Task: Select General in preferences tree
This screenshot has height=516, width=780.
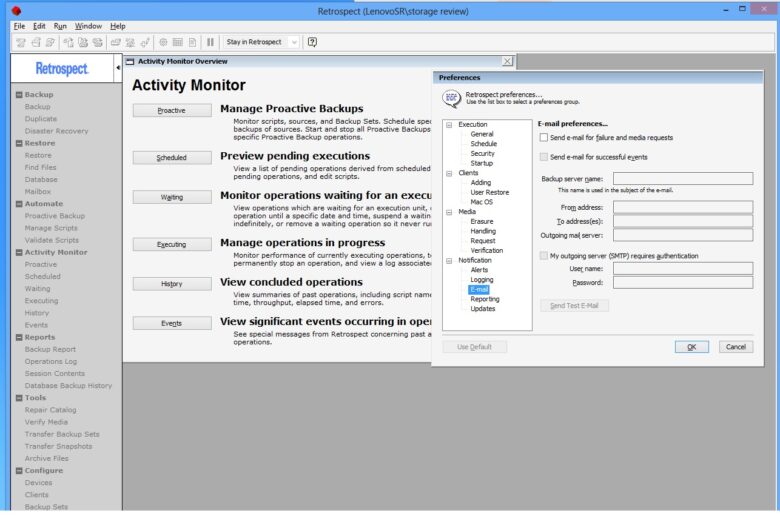Action: (x=482, y=134)
